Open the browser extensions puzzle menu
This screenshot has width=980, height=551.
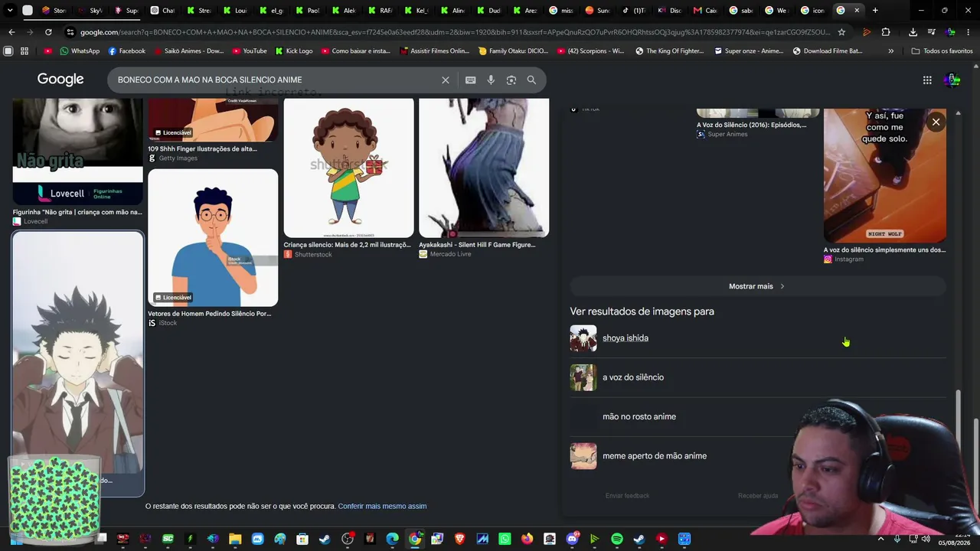click(x=886, y=32)
